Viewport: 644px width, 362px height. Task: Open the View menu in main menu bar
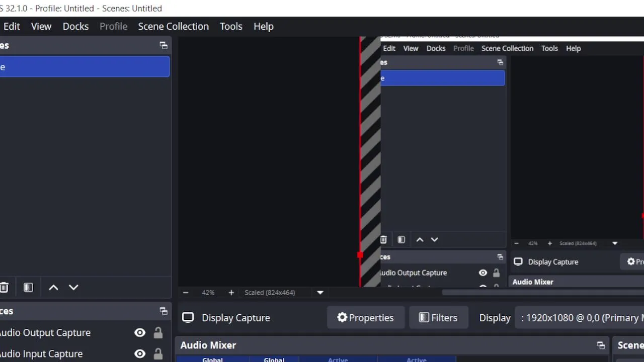[x=41, y=26]
